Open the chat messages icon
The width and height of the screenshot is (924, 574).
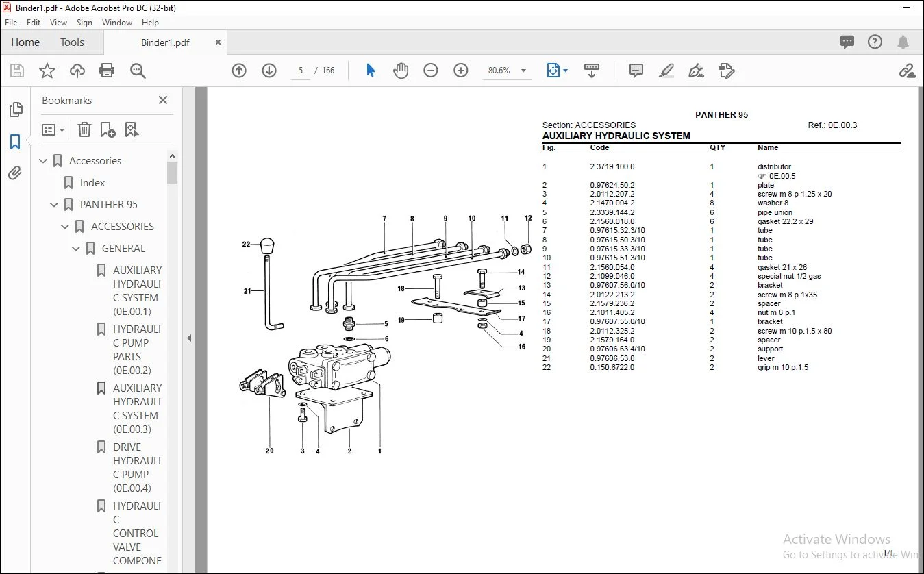(x=847, y=42)
